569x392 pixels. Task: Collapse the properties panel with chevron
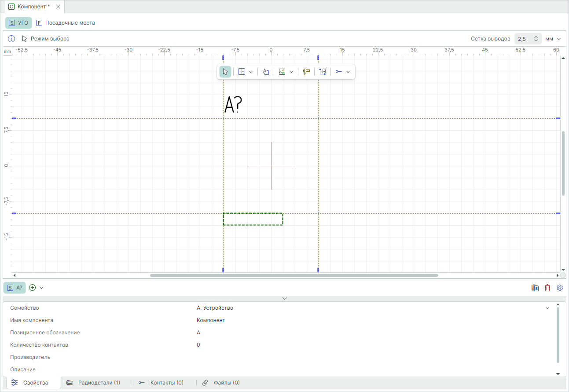(284, 299)
